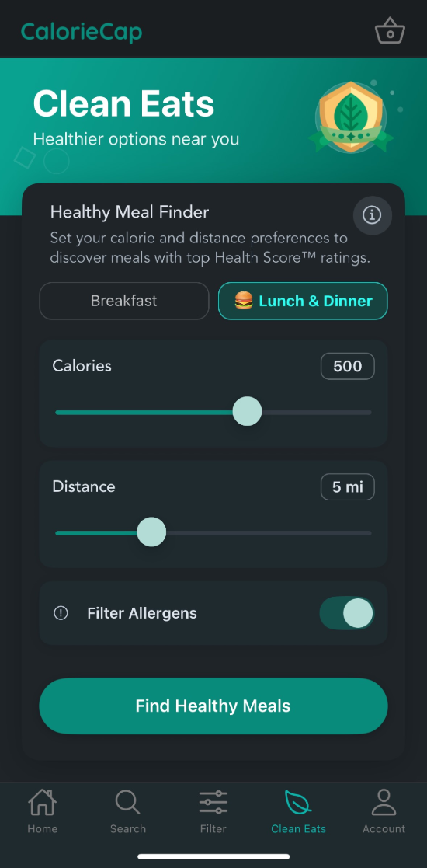Screen dimensions: 427x868
Task: Select the Breakfast meal option
Action: pyautogui.click(x=124, y=302)
